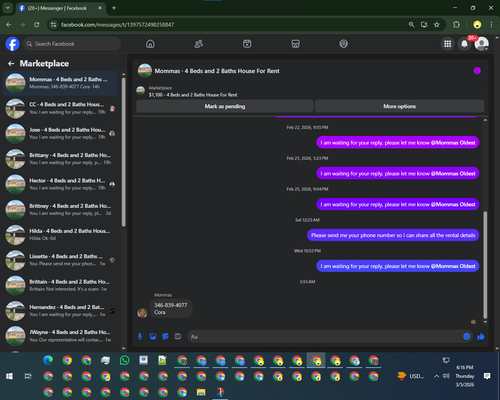Show hidden system tray icons
This screenshot has width=500, height=400.
436,376
